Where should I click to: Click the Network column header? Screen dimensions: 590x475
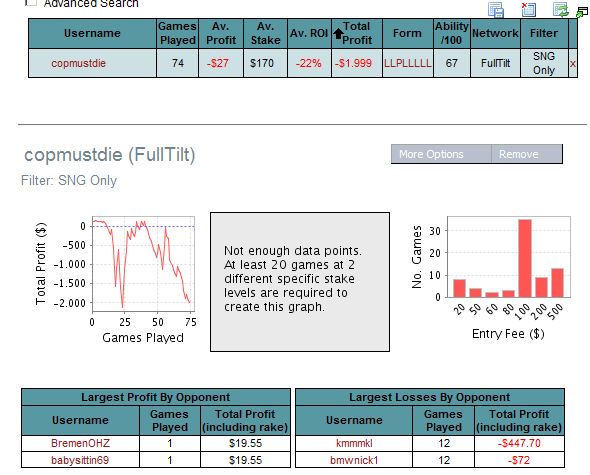click(495, 33)
